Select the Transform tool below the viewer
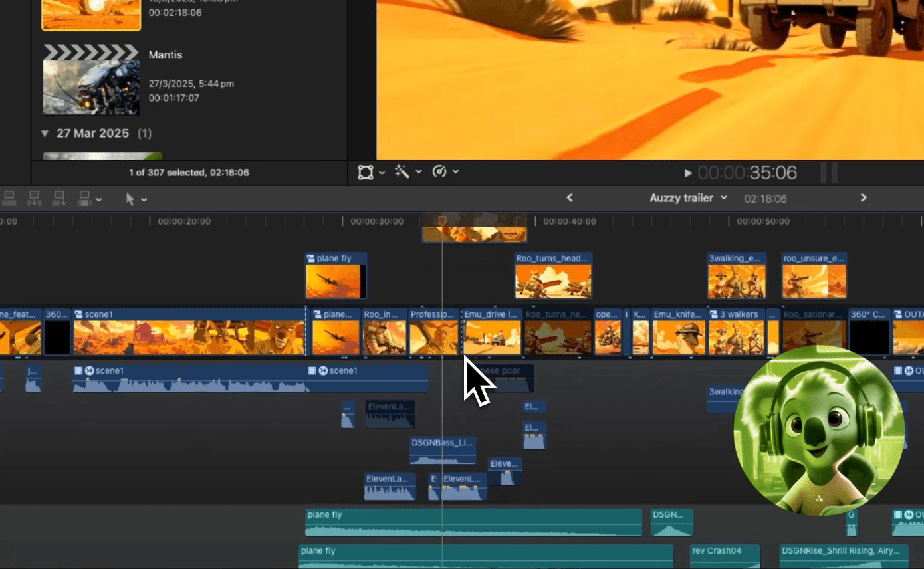The width and height of the screenshot is (924, 569). [364, 171]
